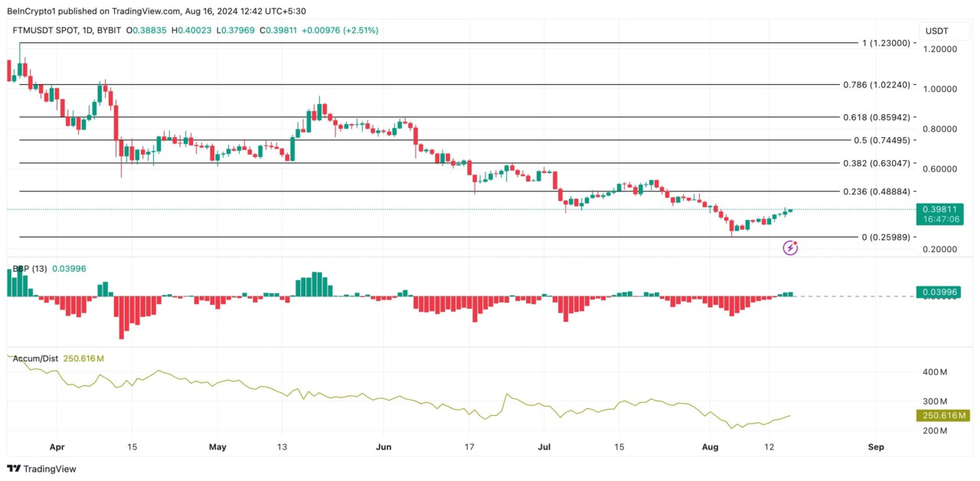This screenshot has width=980, height=481.
Task: Click the olive Accum/Dist value tag 250.616M
Action: point(942,415)
